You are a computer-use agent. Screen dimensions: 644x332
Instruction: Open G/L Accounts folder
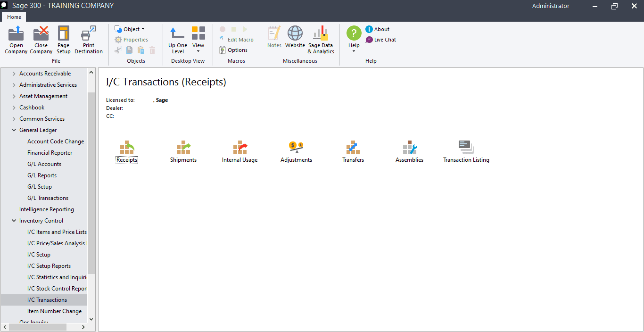coord(44,164)
